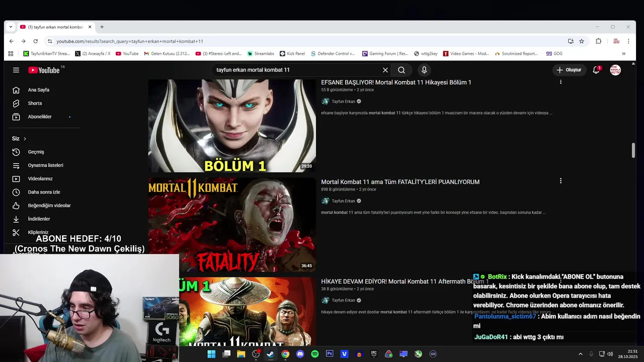The width and height of the screenshot is (644, 362).
Task: Open the Chrome three-dot menu
Action: point(628,41)
